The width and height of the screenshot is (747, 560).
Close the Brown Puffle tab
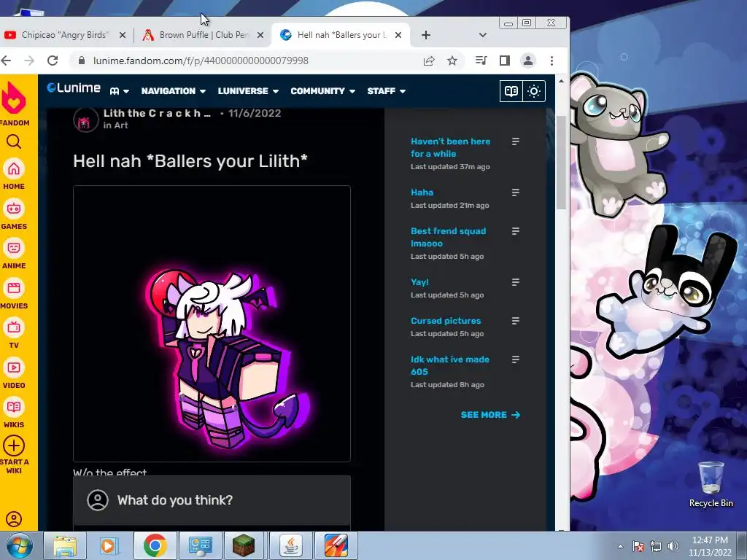click(x=260, y=35)
